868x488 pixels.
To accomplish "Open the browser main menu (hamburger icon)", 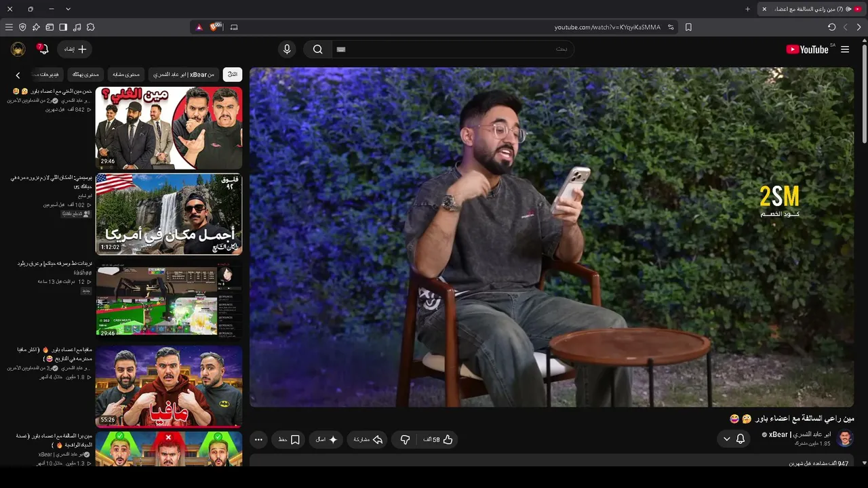I will point(9,27).
